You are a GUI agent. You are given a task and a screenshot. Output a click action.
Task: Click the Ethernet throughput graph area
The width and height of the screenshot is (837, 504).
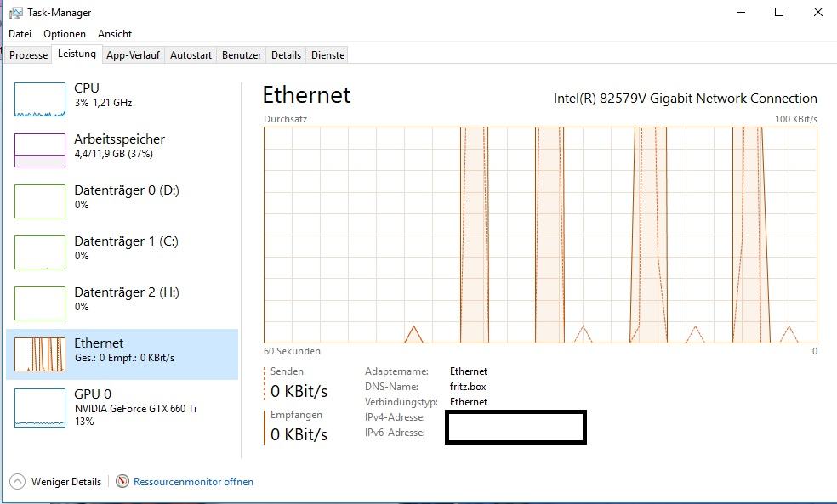[x=540, y=235]
